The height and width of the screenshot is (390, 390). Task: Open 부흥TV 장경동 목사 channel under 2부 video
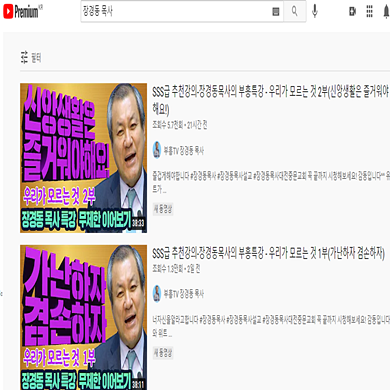184,151
